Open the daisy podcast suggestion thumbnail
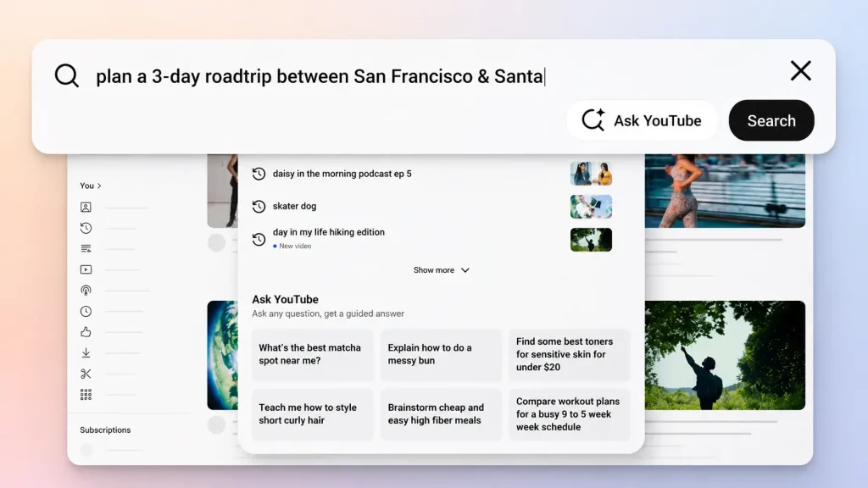This screenshot has height=488, width=868. [591, 174]
